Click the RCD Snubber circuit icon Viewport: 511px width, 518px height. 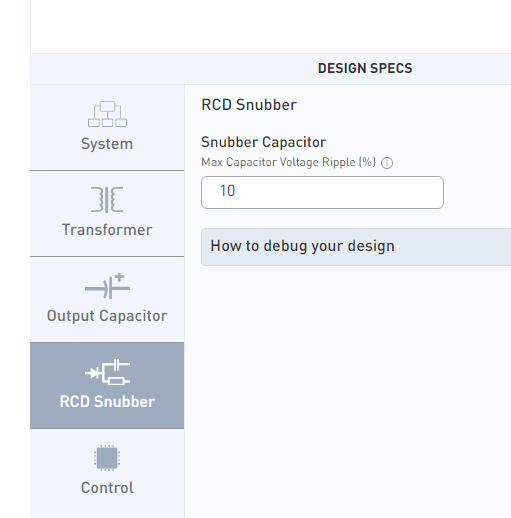click(107, 372)
